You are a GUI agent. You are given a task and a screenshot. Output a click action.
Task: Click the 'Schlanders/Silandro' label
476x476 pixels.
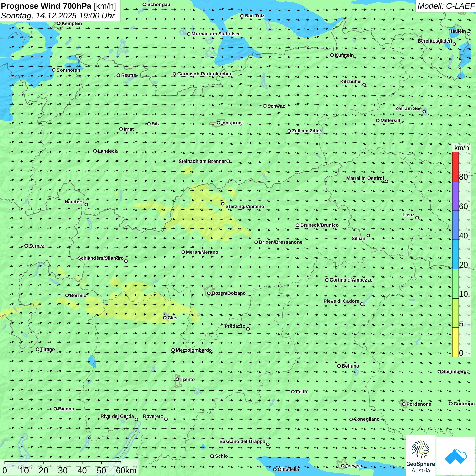pos(101,258)
